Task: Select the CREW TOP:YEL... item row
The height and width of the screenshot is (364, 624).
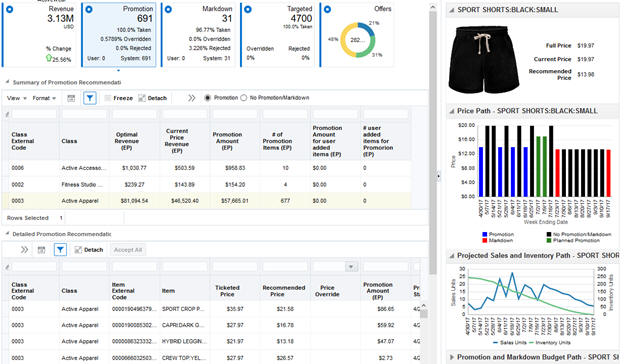Action: tap(211, 358)
